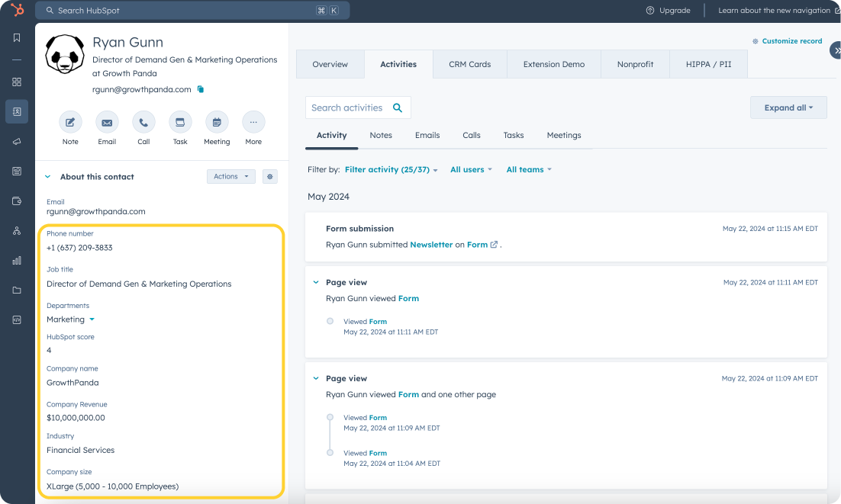Copy the email address with the clipboard icon
This screenshot has width=841, height=504.
[x=199, y=89]
